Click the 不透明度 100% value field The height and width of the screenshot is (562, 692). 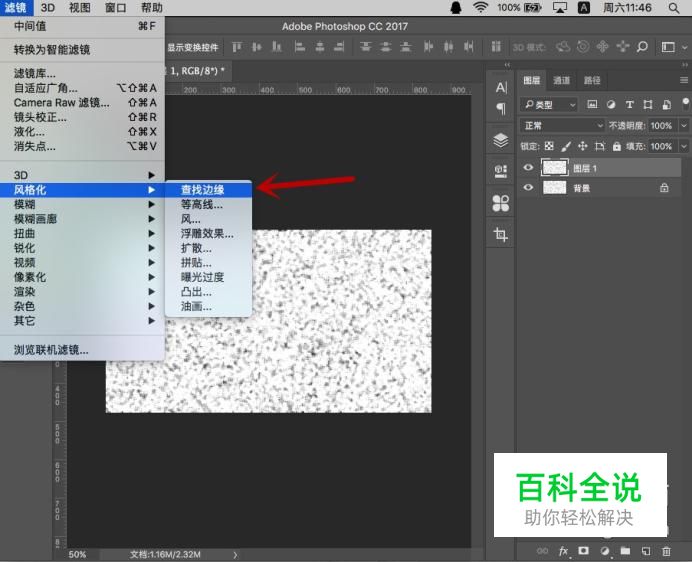662,126
